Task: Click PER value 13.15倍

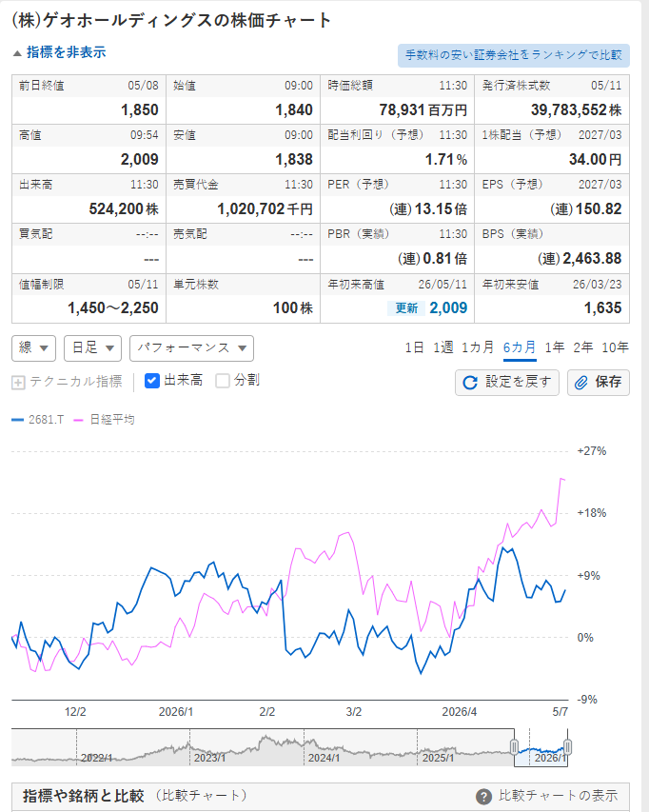Action: 428,208
